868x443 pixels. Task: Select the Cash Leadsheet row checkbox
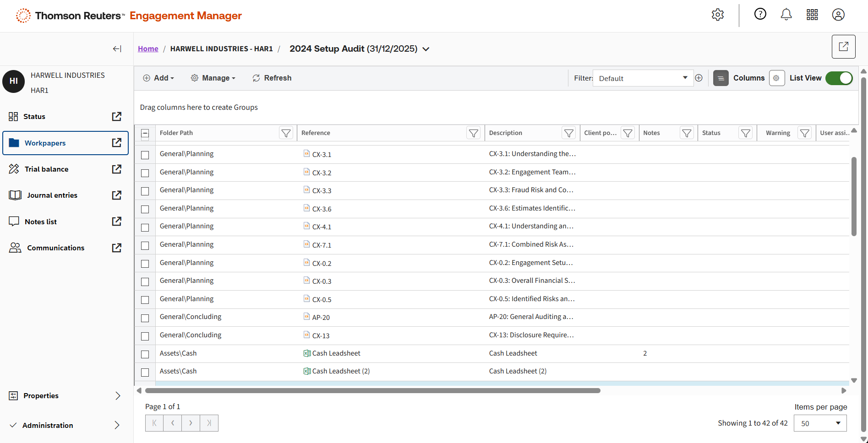(145, 354)
